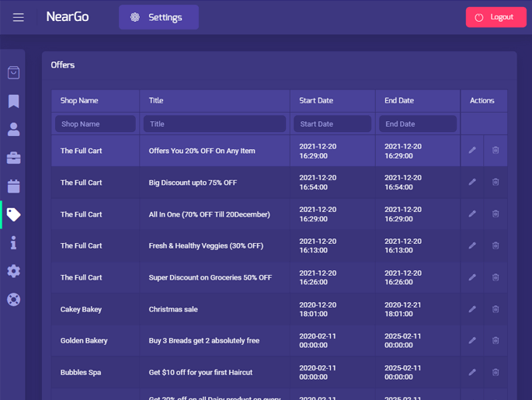The width and height of the screenshot is (532, 400).
Task: Open the calendar sidebar icon
Action: click(13, 186)
